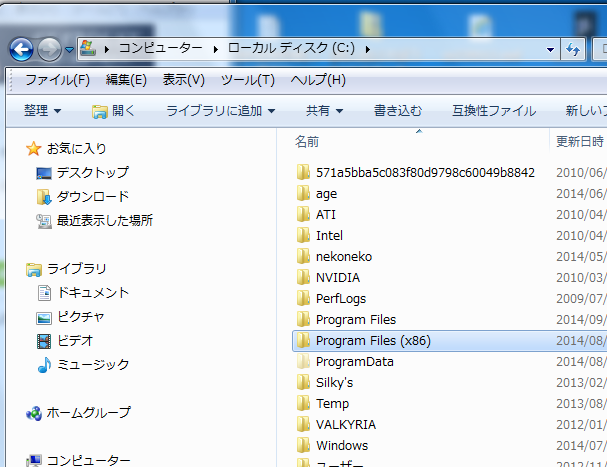The image size is (607, 467).
Task: Click folder icon of the NVIDIA row
Action: (303, 277)
